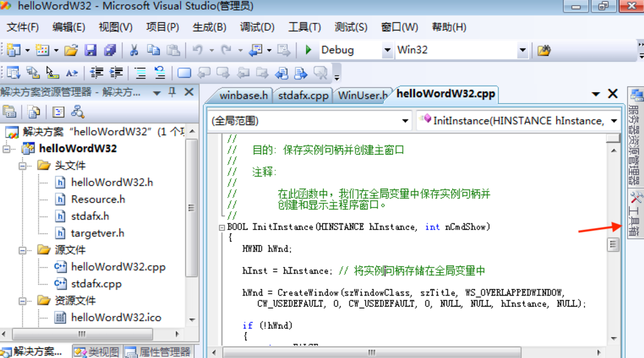
Task: Collapse the 头文件 folder node
Action: click(x=23, y=166)
